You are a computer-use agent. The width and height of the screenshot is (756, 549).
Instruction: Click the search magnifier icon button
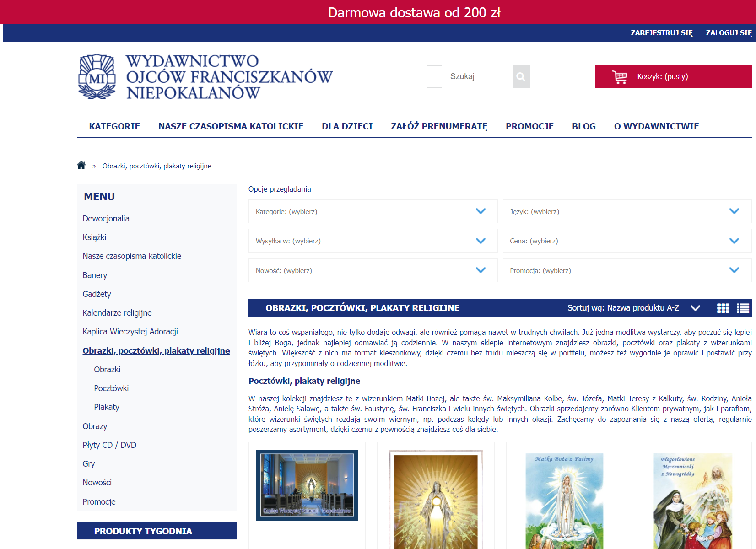[x=521, y=76]
